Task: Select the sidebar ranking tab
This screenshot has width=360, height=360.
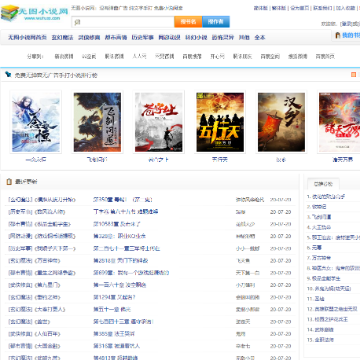Action: (323, 184)
